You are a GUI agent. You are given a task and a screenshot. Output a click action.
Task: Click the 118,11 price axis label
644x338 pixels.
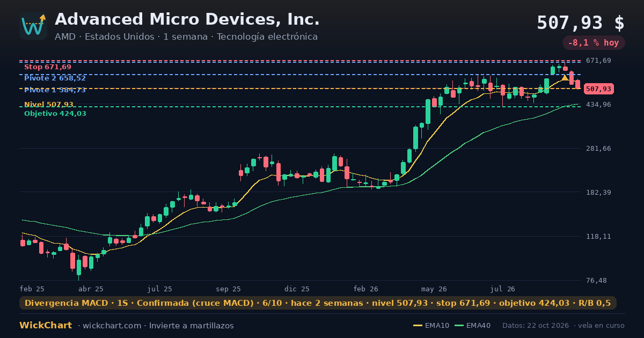(x=599, y=237)
